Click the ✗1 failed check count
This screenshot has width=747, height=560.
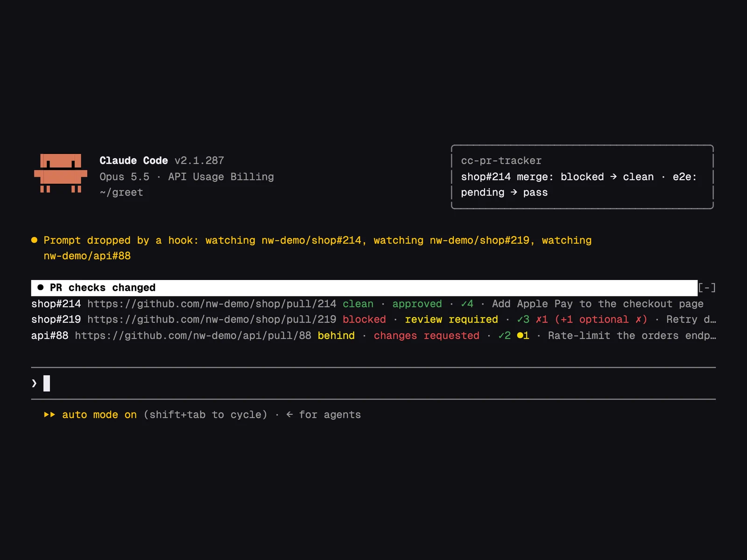[x=542, y=320]
